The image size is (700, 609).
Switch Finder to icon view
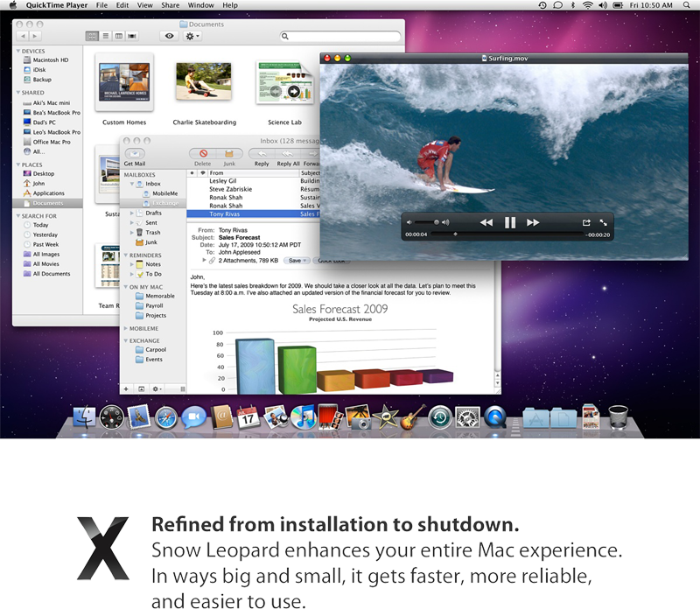click(x=92, y=36)
